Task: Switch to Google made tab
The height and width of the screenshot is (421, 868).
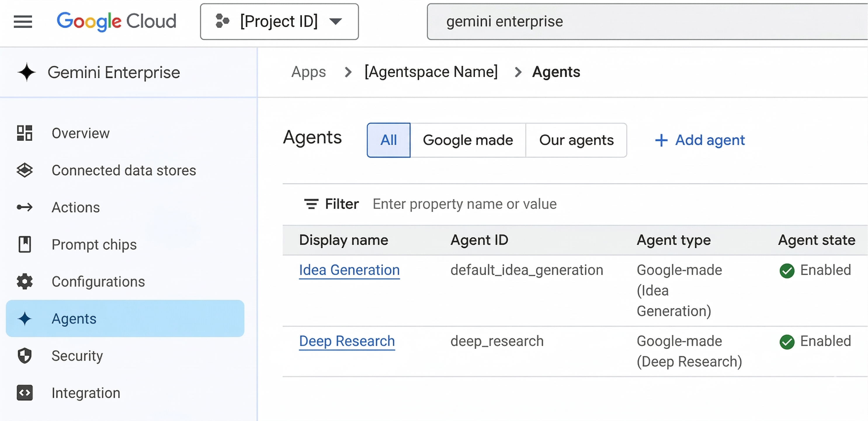Action: (x=468, y=140)
